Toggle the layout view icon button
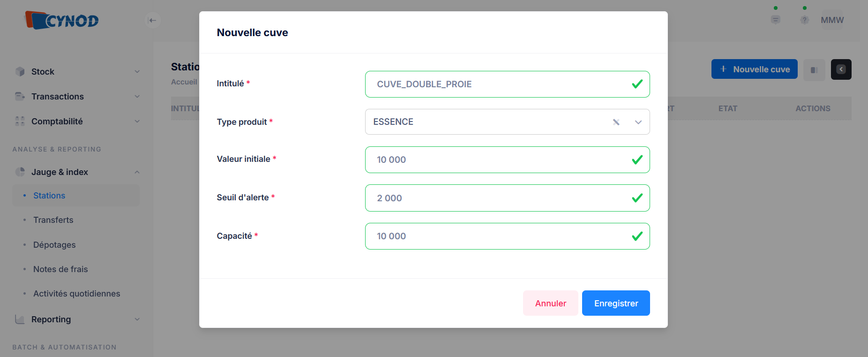Viewport: 868px width, 357px height. click(x=814, y=70)
